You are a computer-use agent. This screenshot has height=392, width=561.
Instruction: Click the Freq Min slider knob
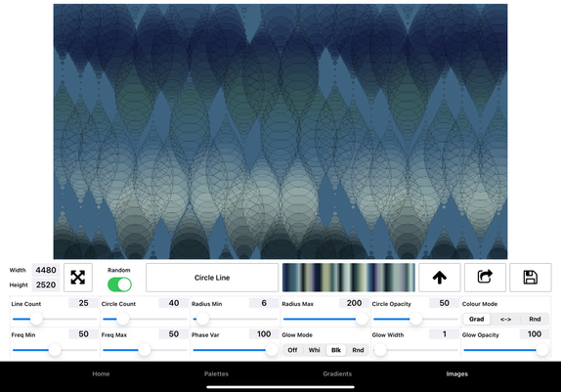(55, 350)
